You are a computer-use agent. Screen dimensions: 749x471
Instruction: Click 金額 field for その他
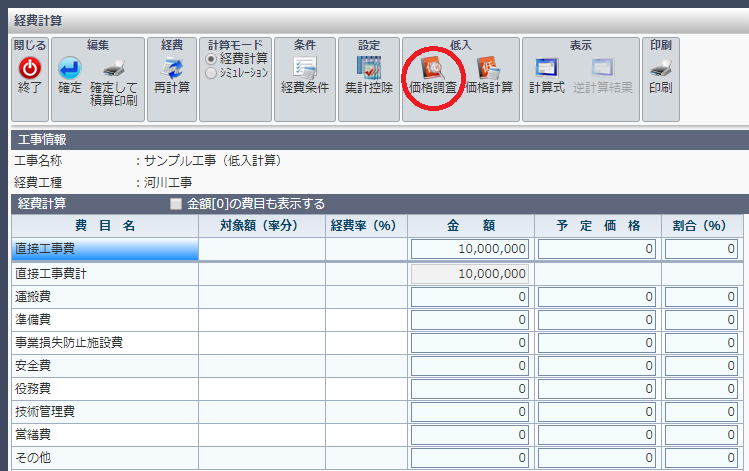point(470,457)
